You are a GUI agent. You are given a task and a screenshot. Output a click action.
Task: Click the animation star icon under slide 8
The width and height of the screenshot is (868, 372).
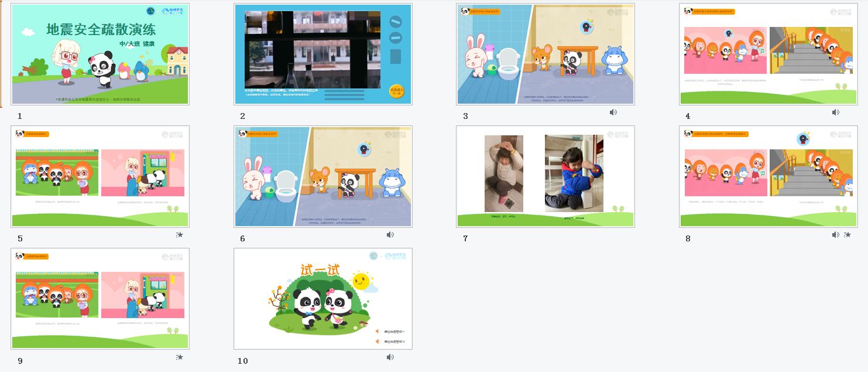pos(847,235)
